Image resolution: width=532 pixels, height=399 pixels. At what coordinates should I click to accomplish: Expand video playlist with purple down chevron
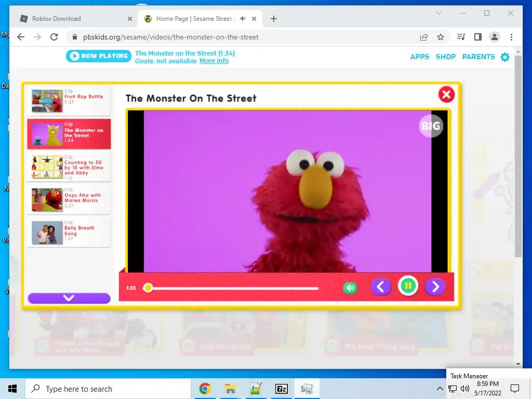pos(69,298)
